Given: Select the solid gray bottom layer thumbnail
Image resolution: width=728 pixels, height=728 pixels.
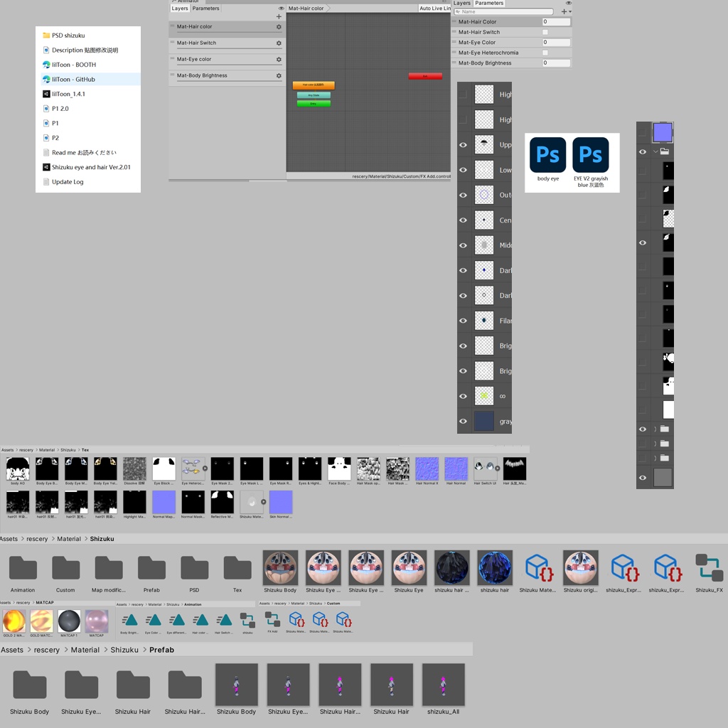Looking at the screenshot, I should [663, 477].
